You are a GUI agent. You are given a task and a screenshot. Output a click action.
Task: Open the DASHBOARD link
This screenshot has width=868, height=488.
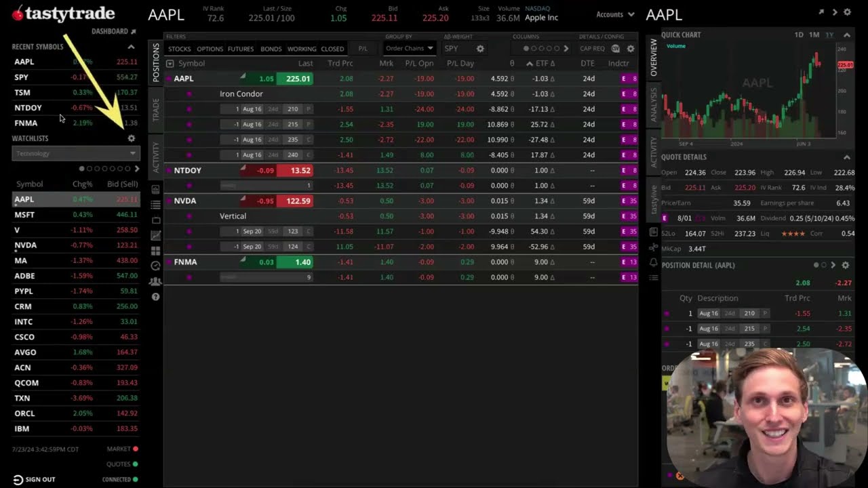click(x=110, y=32)
